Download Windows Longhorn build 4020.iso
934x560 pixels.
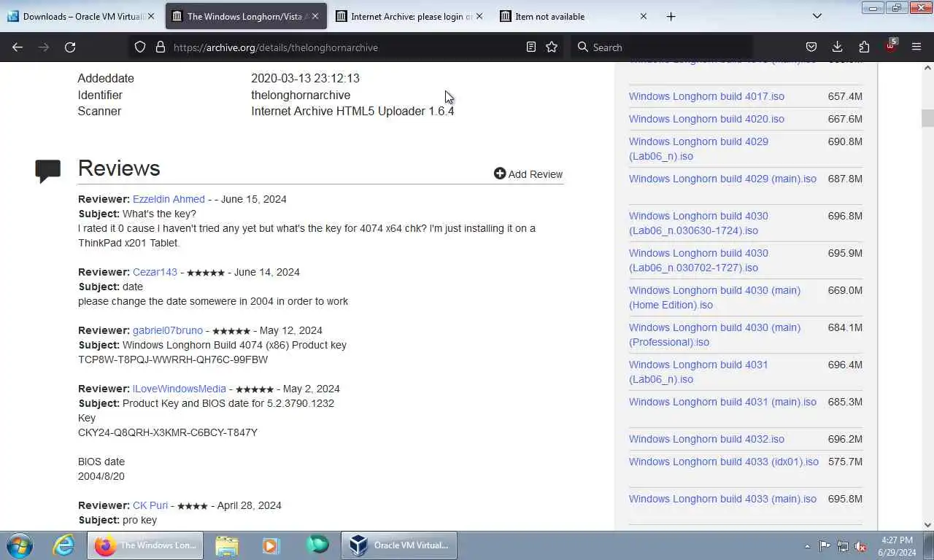tap(706, 119)
